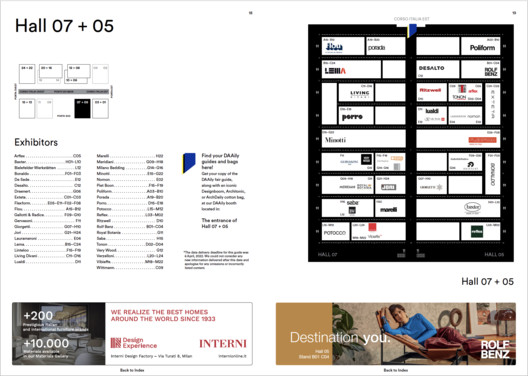
Task: Open the black 07 + 05 hall in overview map
Action: click(82, 108)
